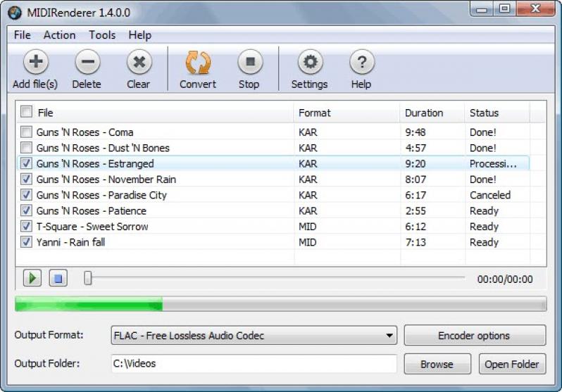Viewport: 562px width, 392px height.
Task: Click the Output Folder path field
Action: coord(254,364)
